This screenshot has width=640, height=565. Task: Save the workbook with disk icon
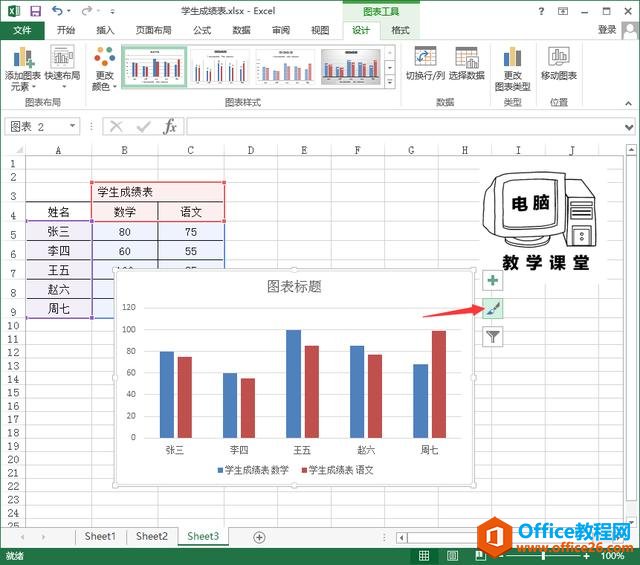tap(36, 11)
